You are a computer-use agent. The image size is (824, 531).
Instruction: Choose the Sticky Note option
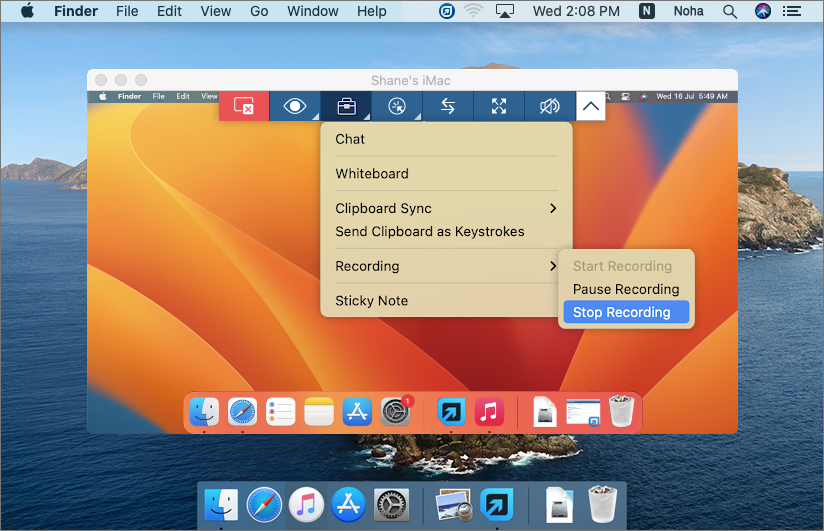pyautogui.click(x=372, y=300)
